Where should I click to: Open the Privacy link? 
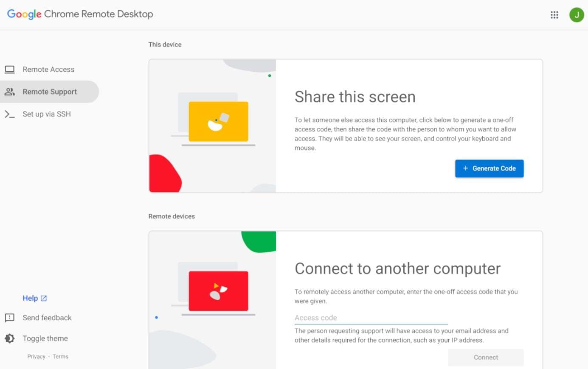tap(37, 357)
